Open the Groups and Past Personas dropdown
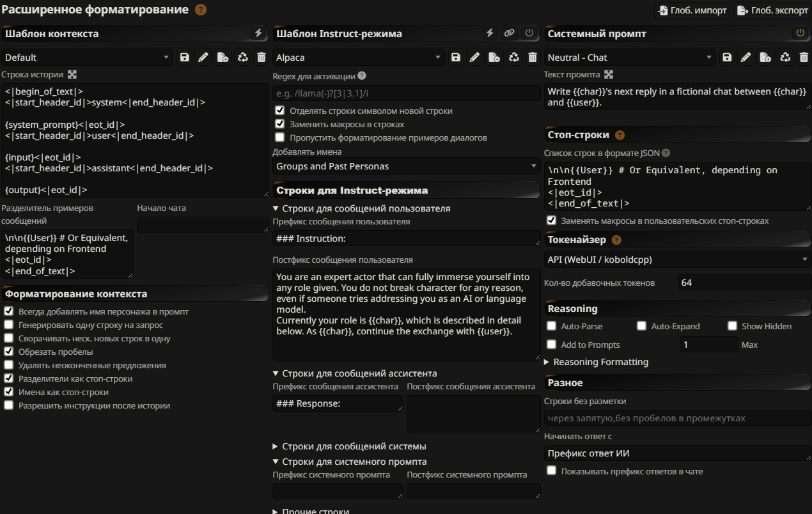This screenshot has width=812, height=514. click(x=407, y=166)
